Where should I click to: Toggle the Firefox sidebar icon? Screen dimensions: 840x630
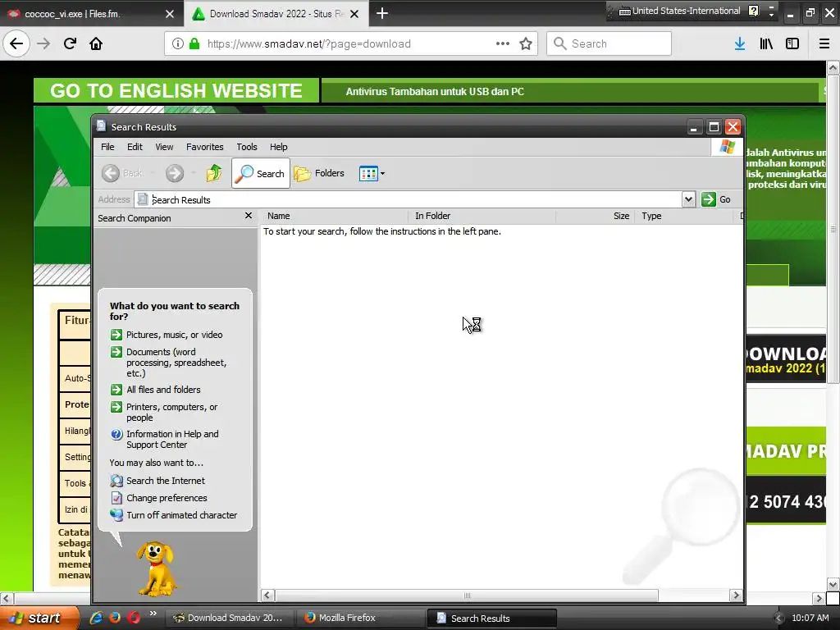[x=792, y=43]
